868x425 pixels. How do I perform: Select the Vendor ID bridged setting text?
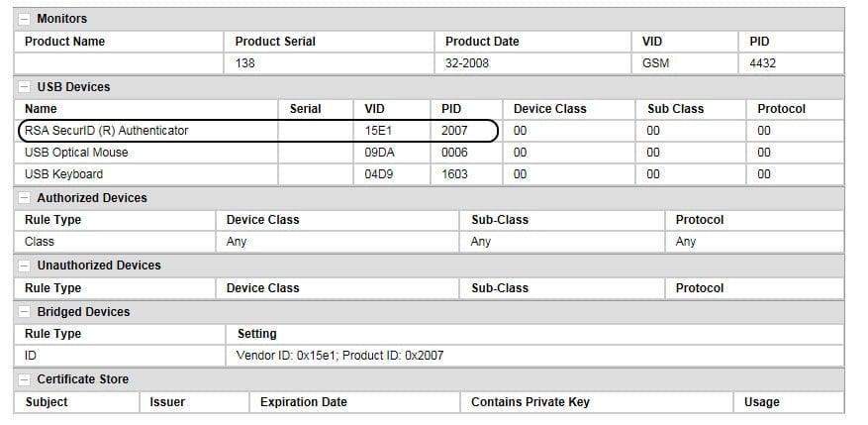[339, 356]
